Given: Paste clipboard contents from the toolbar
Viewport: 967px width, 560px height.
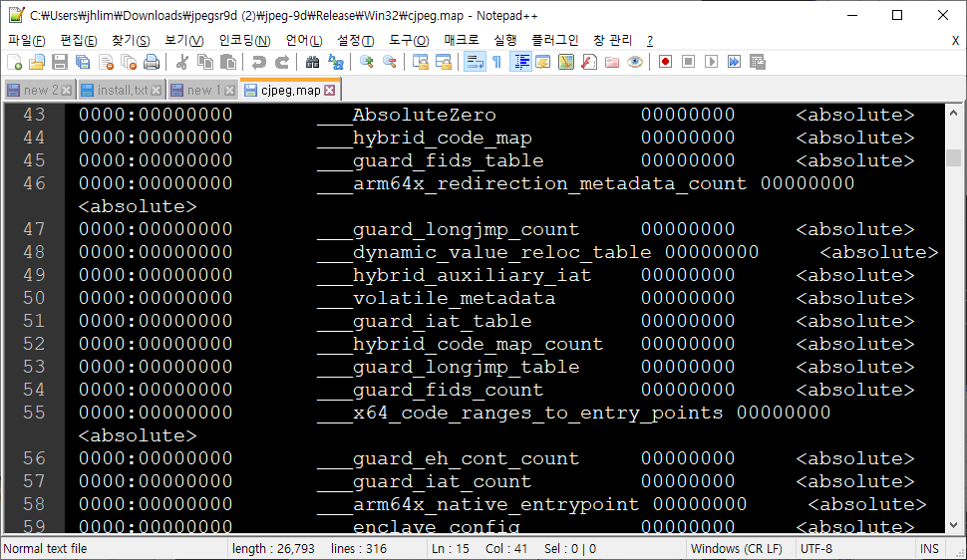Looking at the screenshot, I should coord(228,63).
